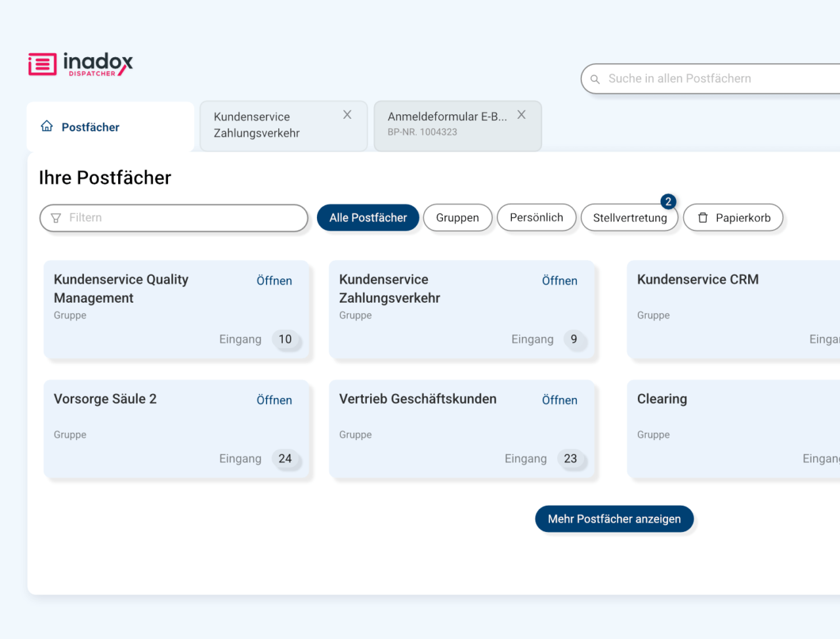This screenshot has width=840, height=639.
Task: Click the Stellvertretung badge showing 2
Action: point(668,202)
